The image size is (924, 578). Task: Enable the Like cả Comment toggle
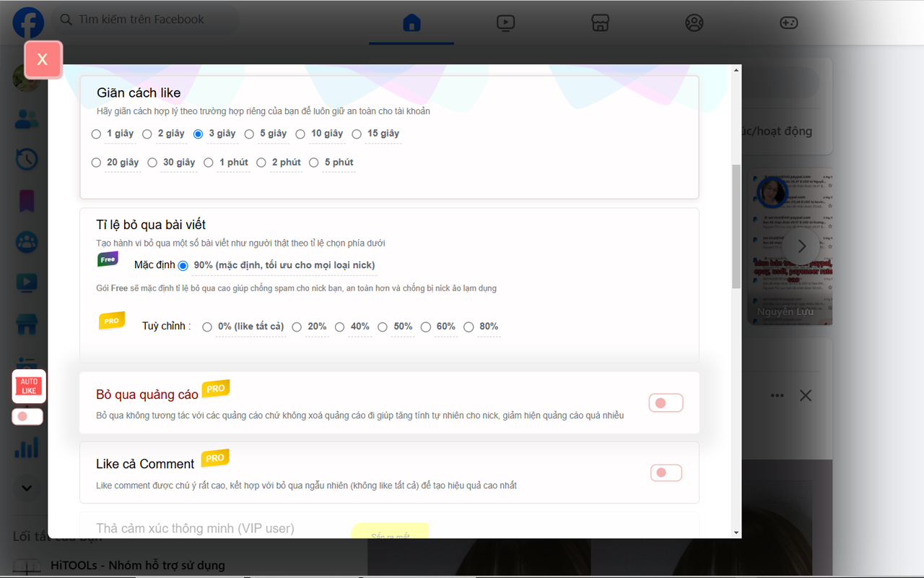pyautogui.click(x=666, y=473)
